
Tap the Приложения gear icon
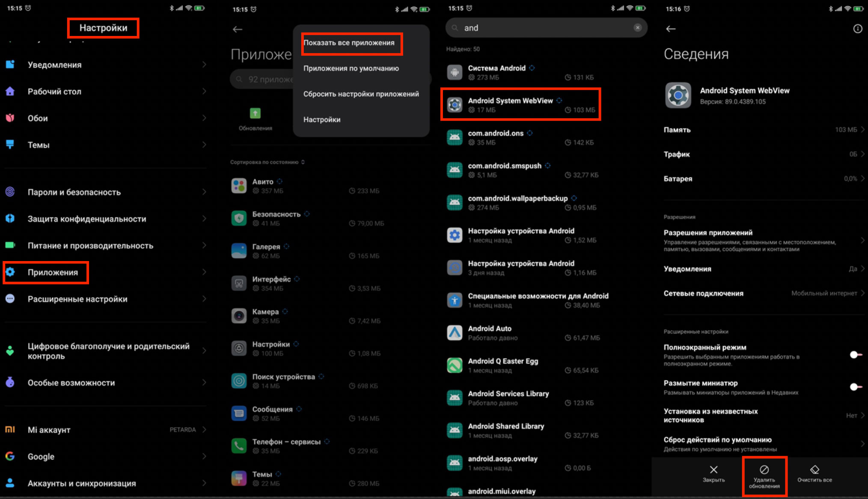tap(10, 272)
